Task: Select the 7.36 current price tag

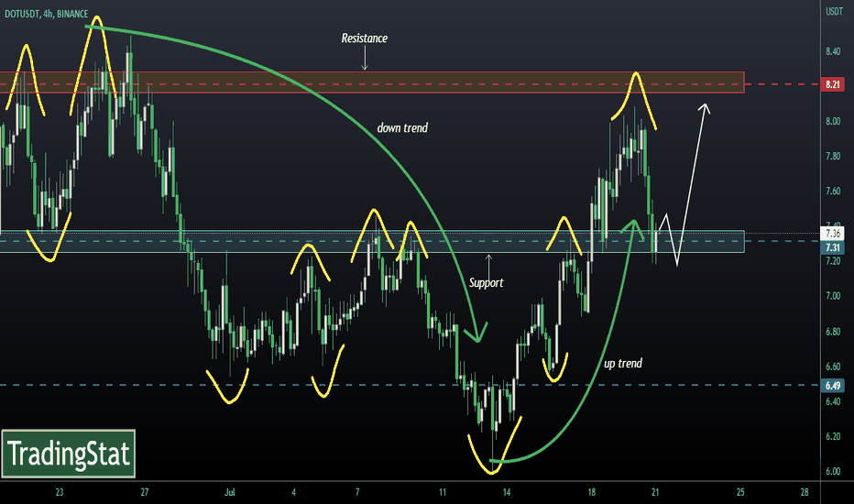Action: click(x=832, y=234)
